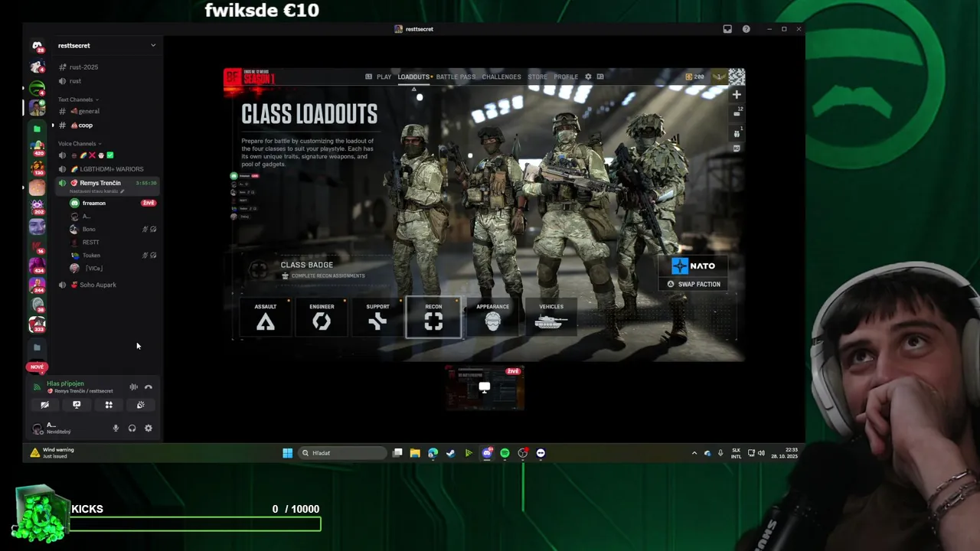Open Discord inbox icon in title bar
The image size is (980, 551).
pos(727,29)
